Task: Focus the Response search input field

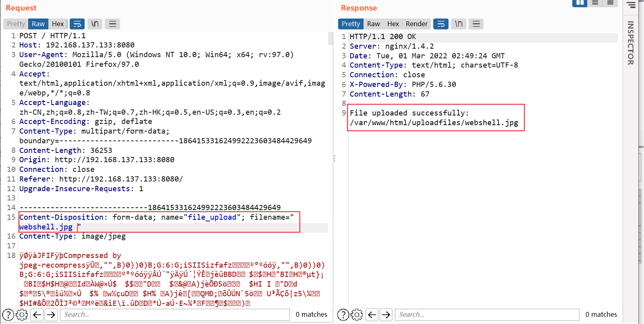Action: coord(487,314)
